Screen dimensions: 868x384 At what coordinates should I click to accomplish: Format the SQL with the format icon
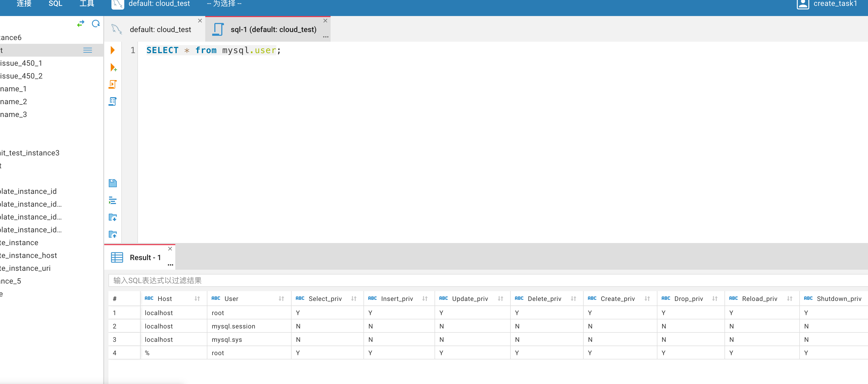point(113,200)
